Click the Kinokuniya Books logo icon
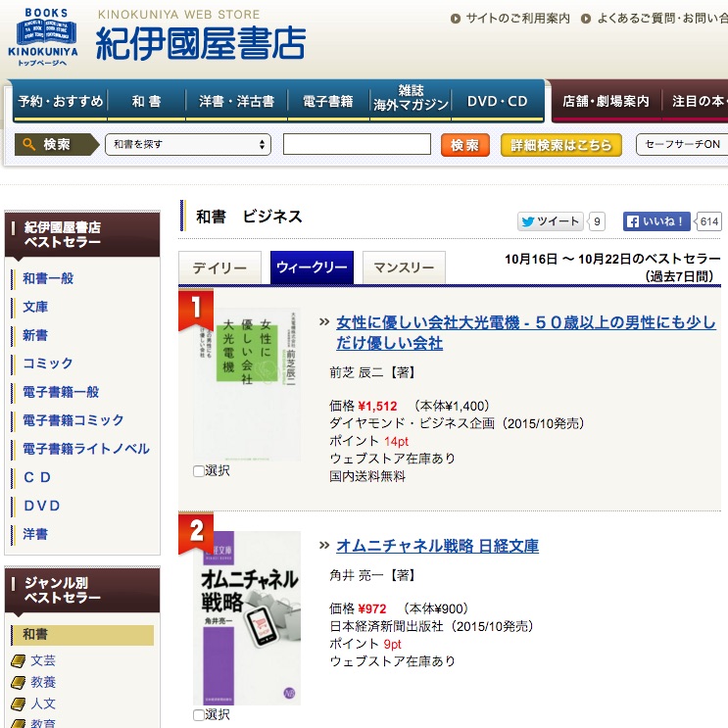This screenshot has height=728, width=728. point(43,37)
